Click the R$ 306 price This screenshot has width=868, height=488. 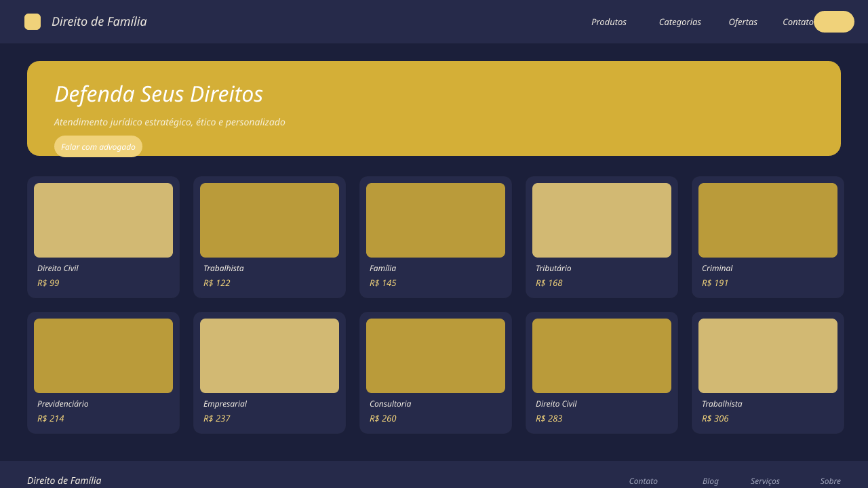pyautogui.click(x=715, y=419)
